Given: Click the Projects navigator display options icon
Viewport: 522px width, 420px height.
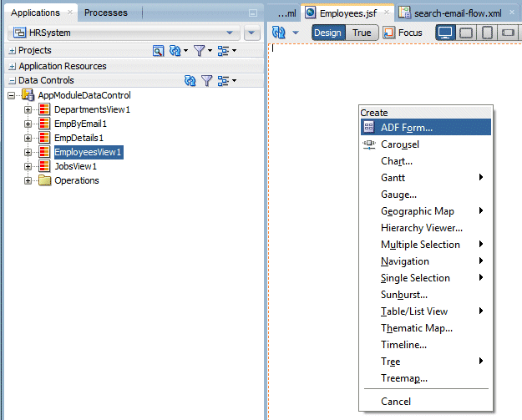Looking at the screenshot, I should click(x=223, y=51).
